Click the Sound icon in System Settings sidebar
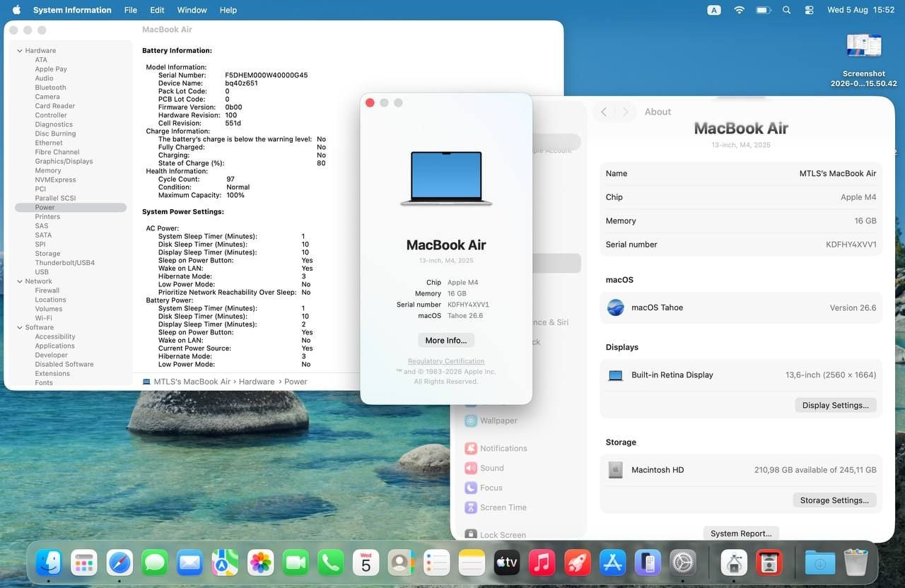 pos(470,468)
